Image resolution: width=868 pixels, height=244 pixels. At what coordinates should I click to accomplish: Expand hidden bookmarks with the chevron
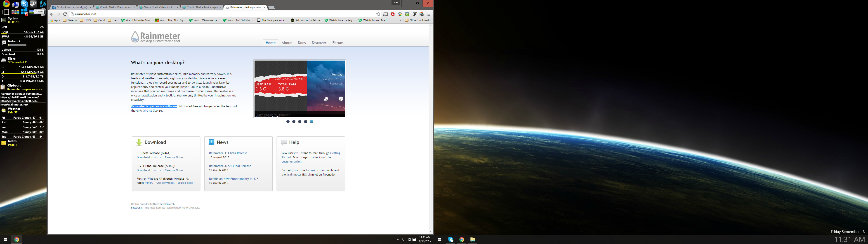400,20
